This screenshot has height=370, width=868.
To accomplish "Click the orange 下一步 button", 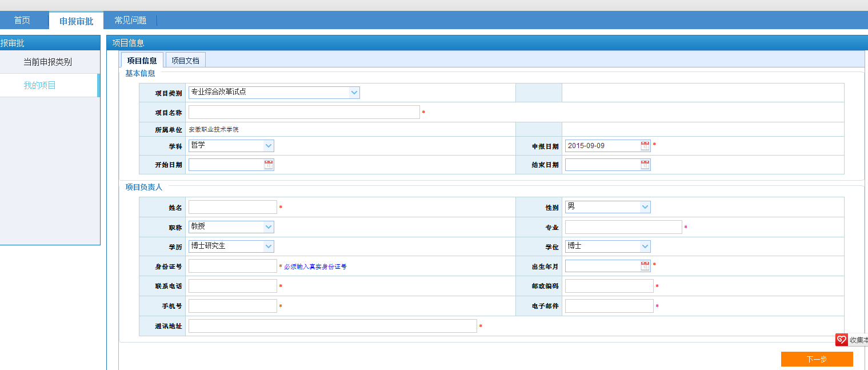I will [817, 359].
